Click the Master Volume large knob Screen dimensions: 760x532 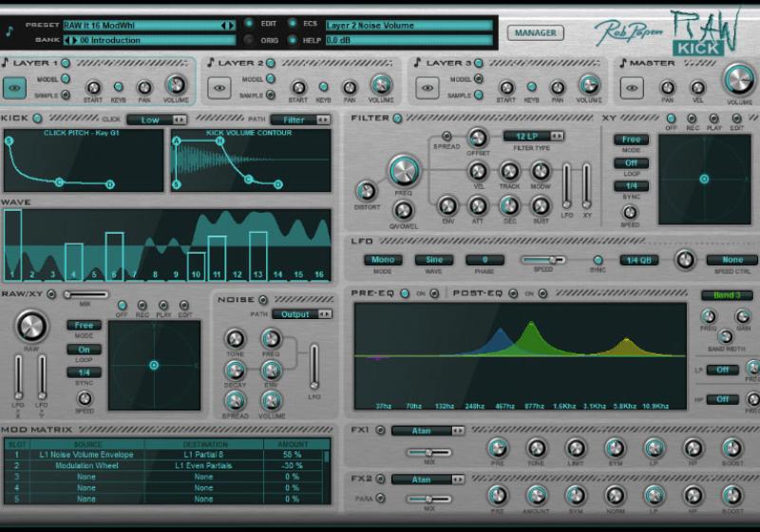[x=739, y=80]
